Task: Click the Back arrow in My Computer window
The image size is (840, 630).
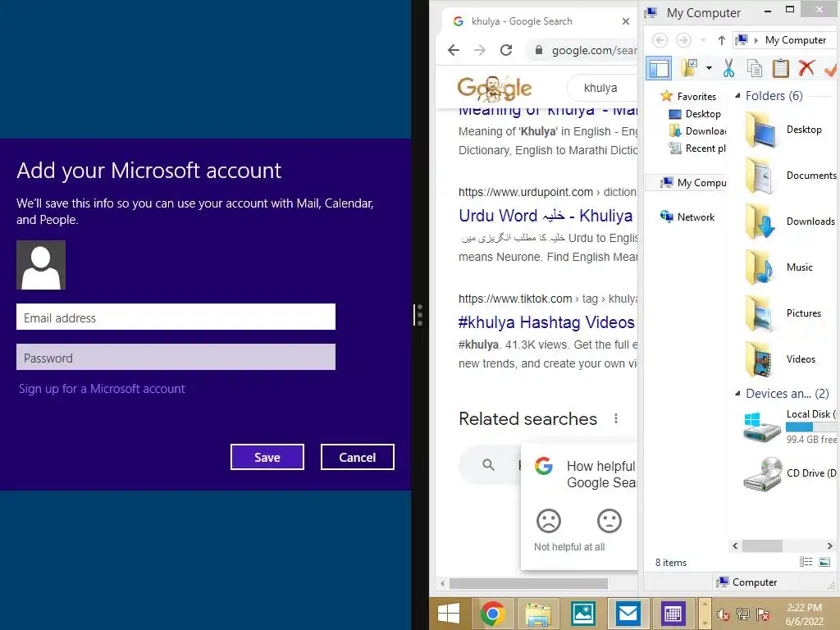Action: pyautogui.click(x=660, y=40)
